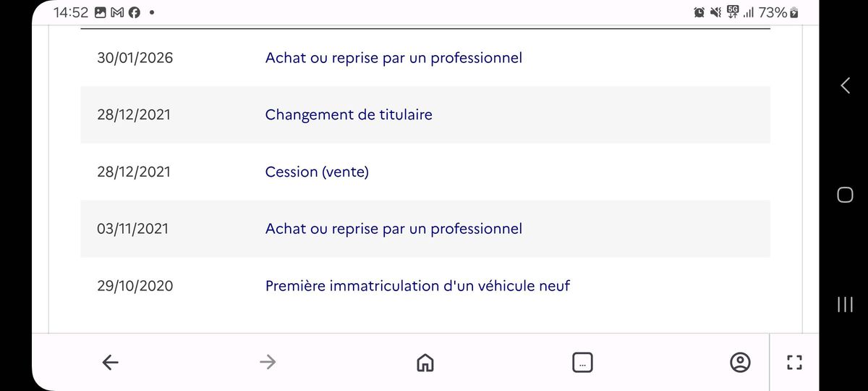868x391 pixels.
Task: Tap the gallery image notification icon
Action: click(x=101, y=13)
